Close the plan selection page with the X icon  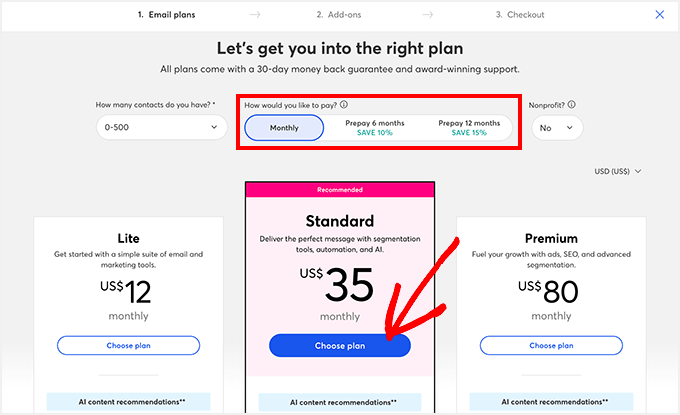tap(659, 15)
